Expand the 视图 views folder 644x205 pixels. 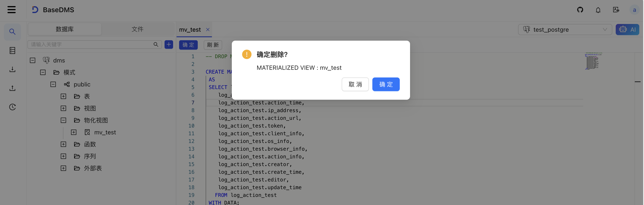click(x=63, y=108)
